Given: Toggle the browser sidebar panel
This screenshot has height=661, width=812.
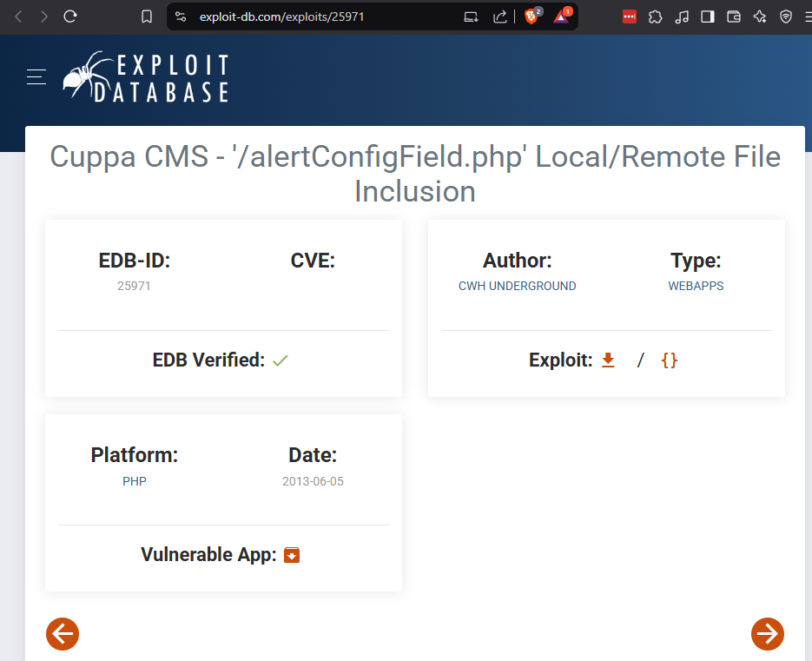Looking at the screenshot, I should coord(708,17).
